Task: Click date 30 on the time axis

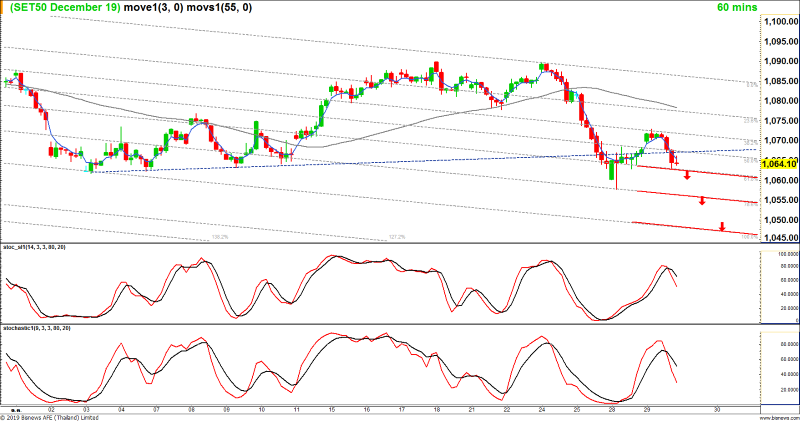Action: [717, 409]
